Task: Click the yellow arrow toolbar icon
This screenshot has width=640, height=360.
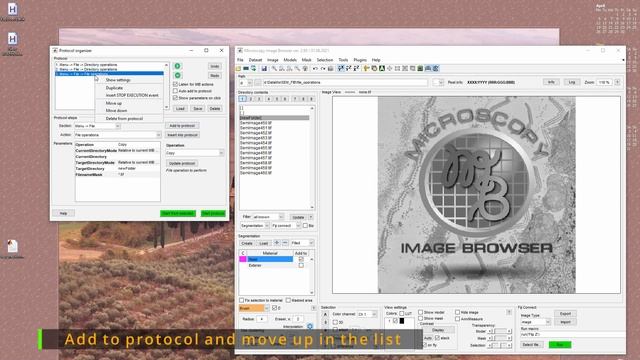Action: tap(366, 69)
